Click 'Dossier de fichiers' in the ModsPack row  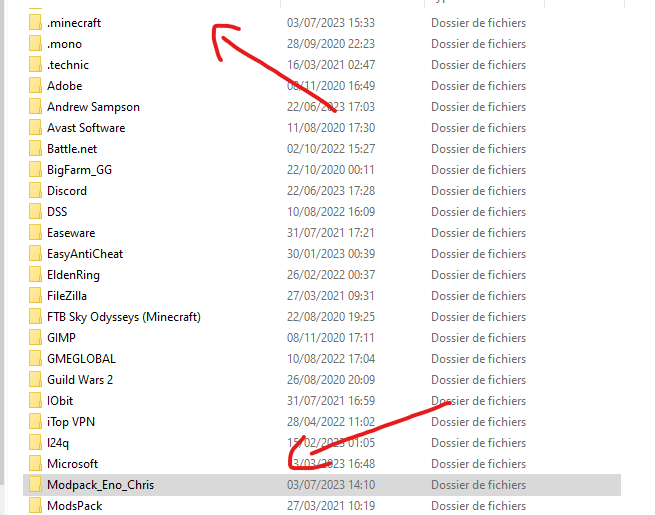[x=478, y=506]
